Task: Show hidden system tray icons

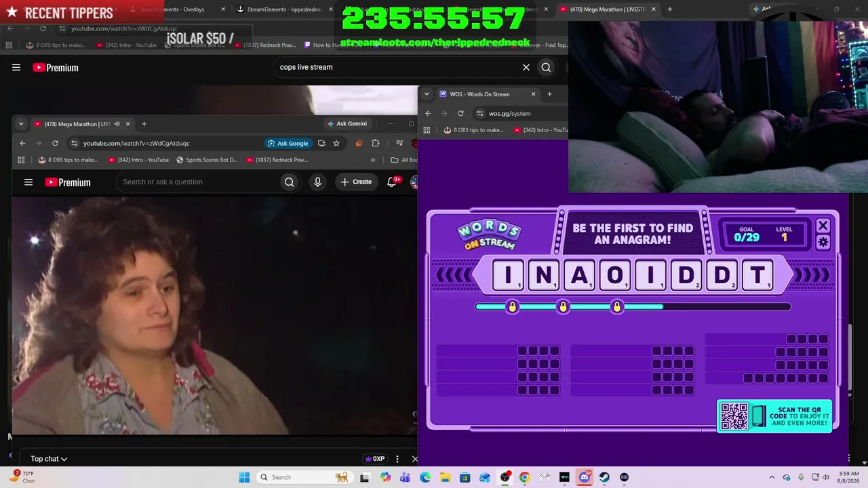Action: tap(772, 477)
